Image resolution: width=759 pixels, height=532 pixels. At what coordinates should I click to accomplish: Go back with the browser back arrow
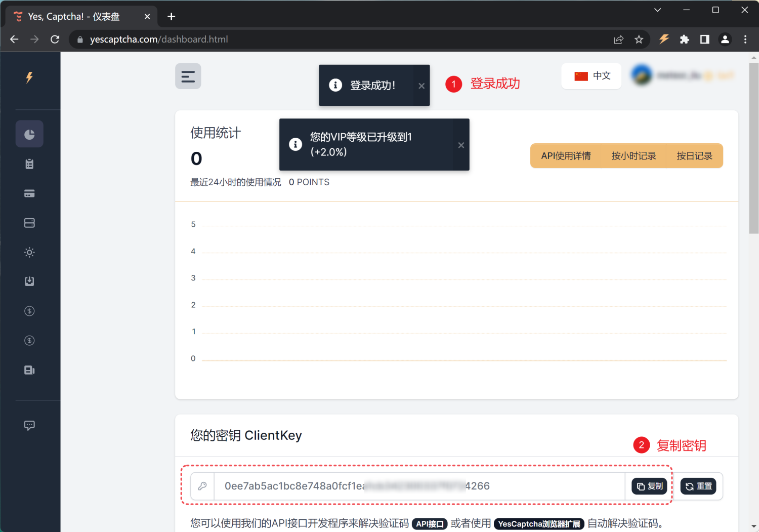(14, 39)
